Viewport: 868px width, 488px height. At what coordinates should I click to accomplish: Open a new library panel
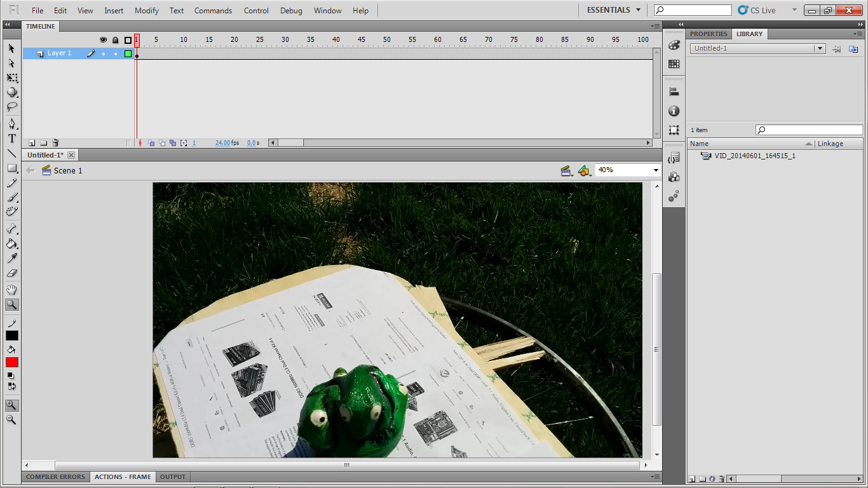[853, 49]
